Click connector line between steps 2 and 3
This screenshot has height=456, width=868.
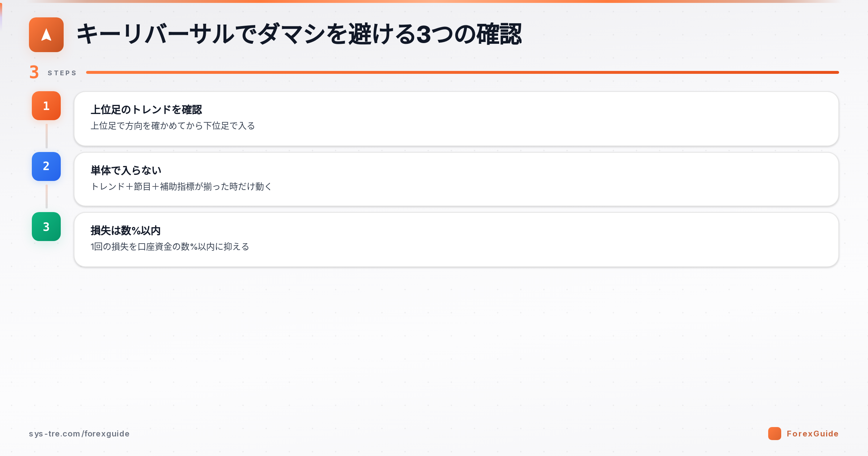pos(46,197)
